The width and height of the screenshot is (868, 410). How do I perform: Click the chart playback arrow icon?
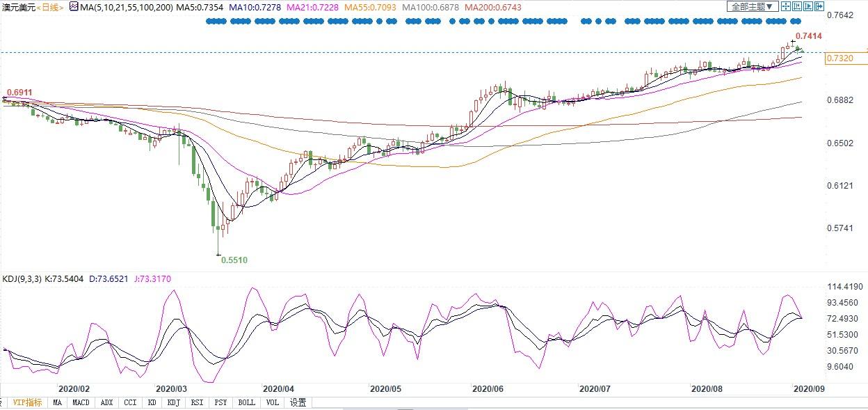[x=807, y=6]
